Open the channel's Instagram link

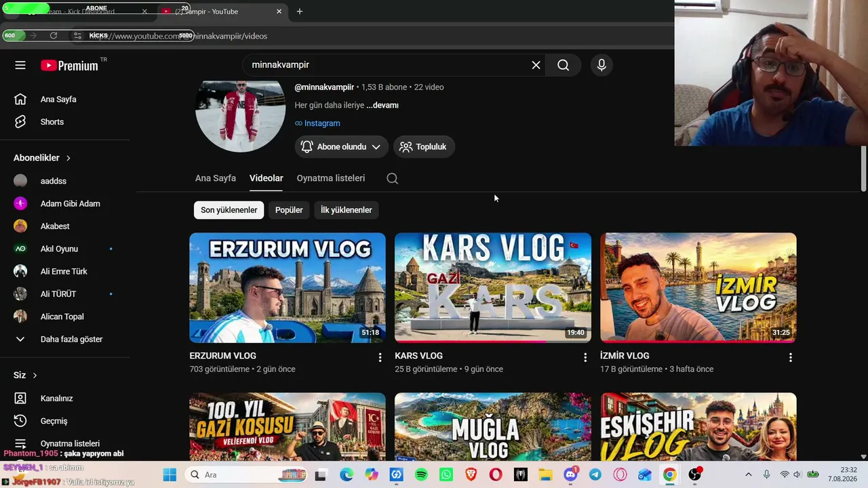(317, 123)
